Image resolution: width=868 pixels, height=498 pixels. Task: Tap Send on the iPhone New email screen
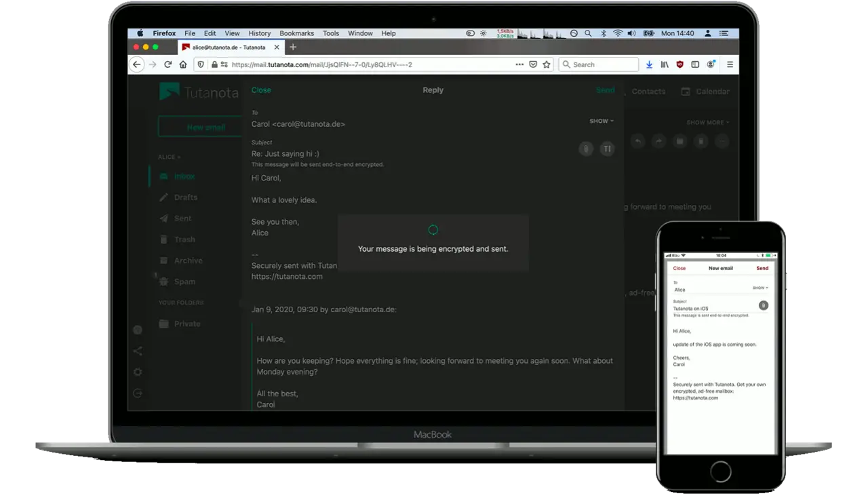point(762,268)
